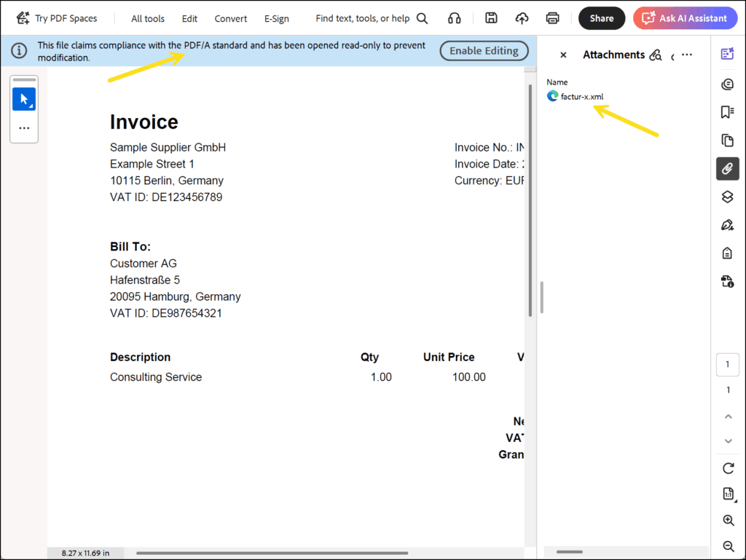The width and height of the screenshot is (746, 560).
Task: Open the Comments panel icon
Action: (x=727, y=84)
